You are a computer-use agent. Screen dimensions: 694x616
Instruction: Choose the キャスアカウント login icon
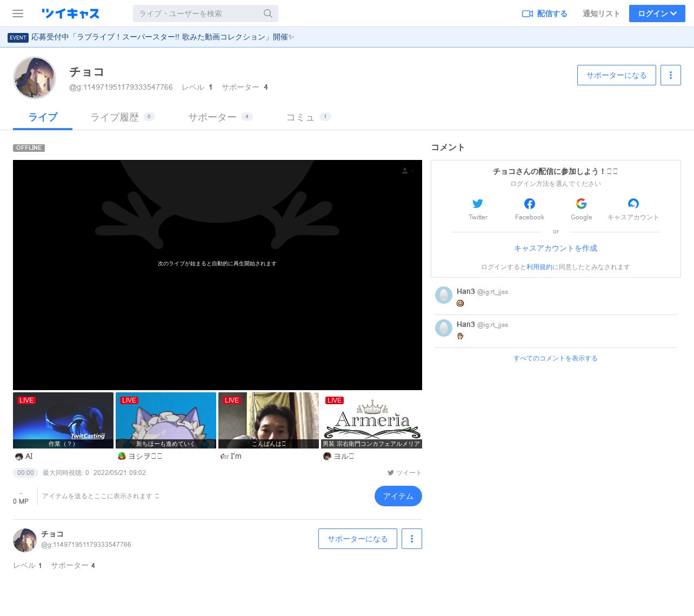(633, 204)
